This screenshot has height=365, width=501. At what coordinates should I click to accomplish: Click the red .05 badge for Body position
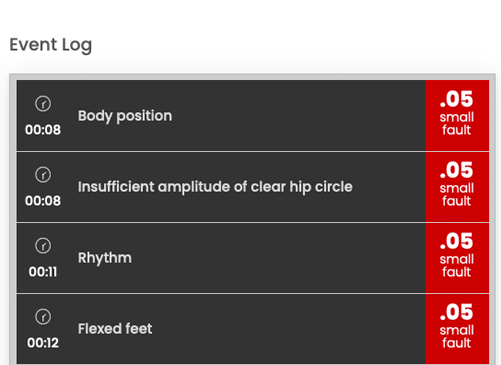tap(457, 116)
